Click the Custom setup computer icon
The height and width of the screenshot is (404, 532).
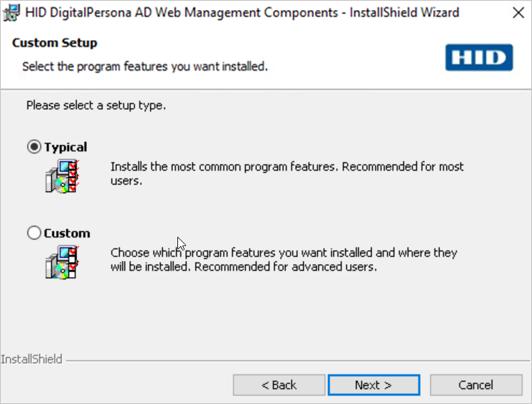pyautogui.click(x=61, y=262)
